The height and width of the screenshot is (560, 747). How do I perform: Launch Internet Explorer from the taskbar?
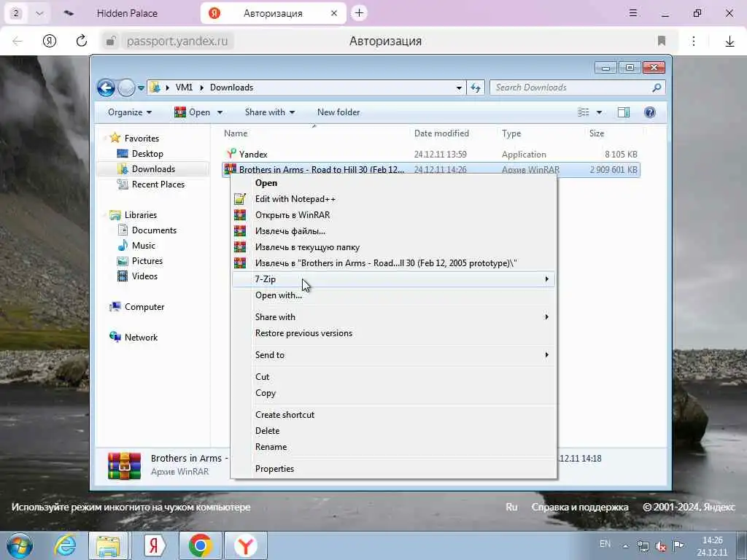tap(65, 545)
